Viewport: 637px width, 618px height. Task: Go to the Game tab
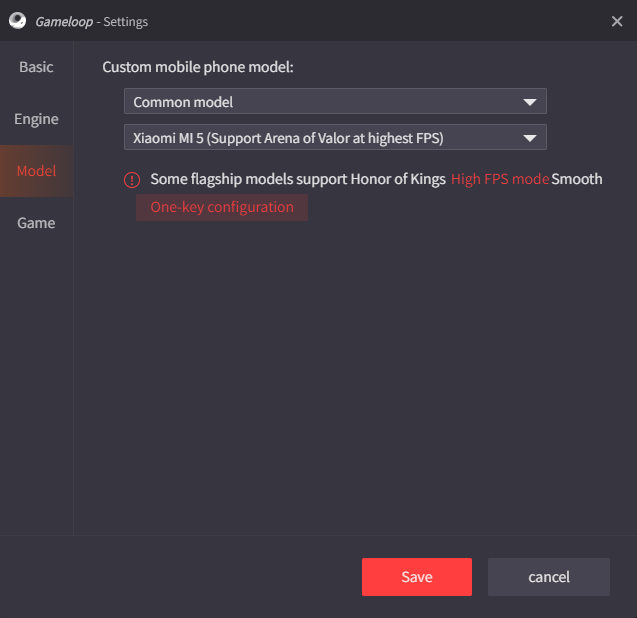pyautogui.click(x=36, y=223)
